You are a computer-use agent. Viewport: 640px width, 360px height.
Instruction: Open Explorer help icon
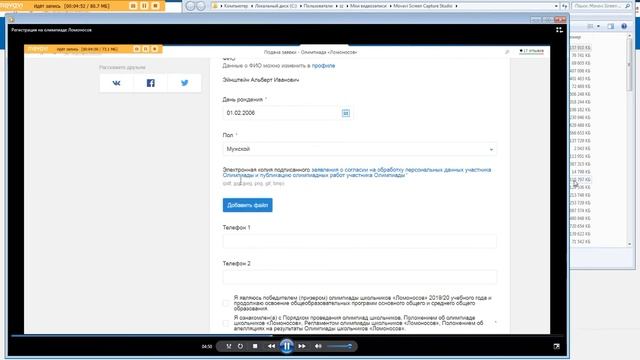(624, 26)
